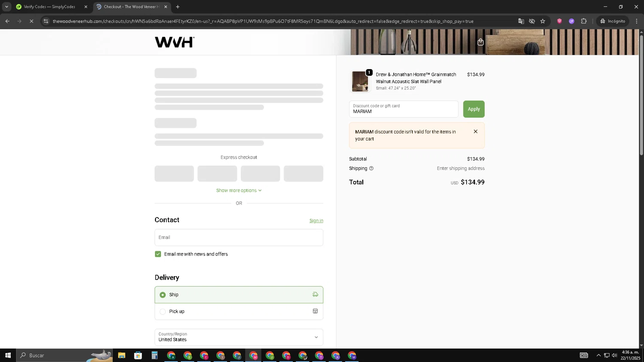Open File Explorer from the taskbar
The height and width of the screenshot is (362, 644).
[122, 355]
